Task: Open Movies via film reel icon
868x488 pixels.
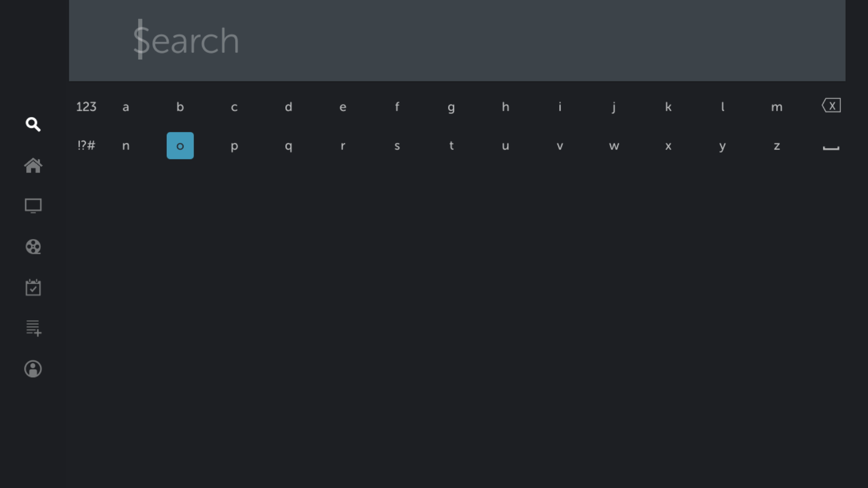Action: 33,247
